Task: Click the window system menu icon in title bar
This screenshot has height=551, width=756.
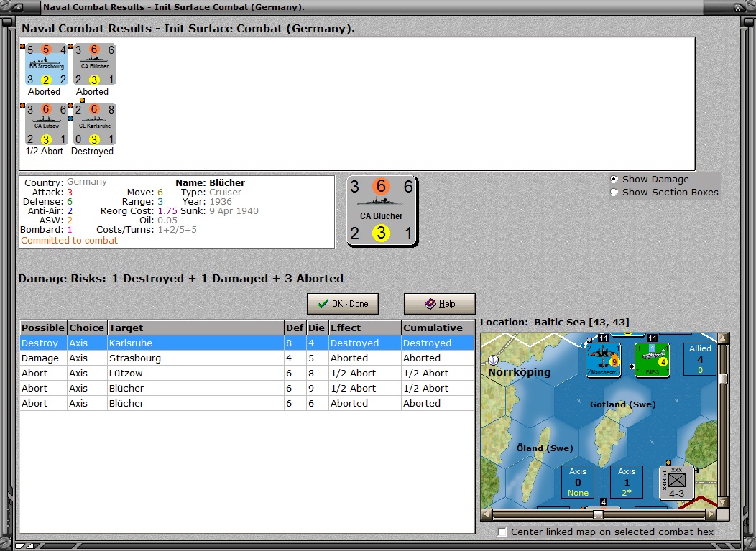Action: [x=17, y=7]
